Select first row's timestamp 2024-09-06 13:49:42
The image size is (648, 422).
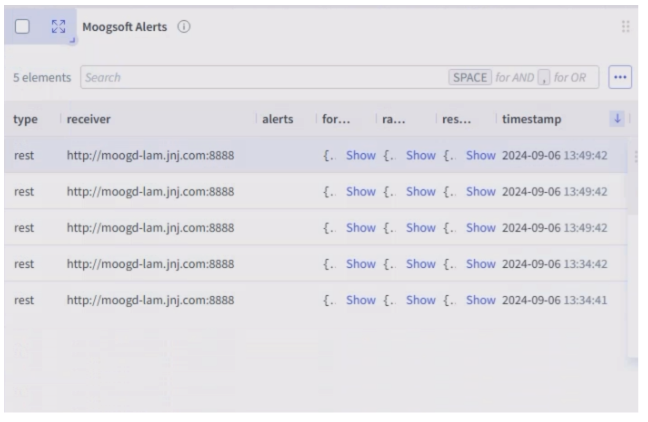(555, 155)
